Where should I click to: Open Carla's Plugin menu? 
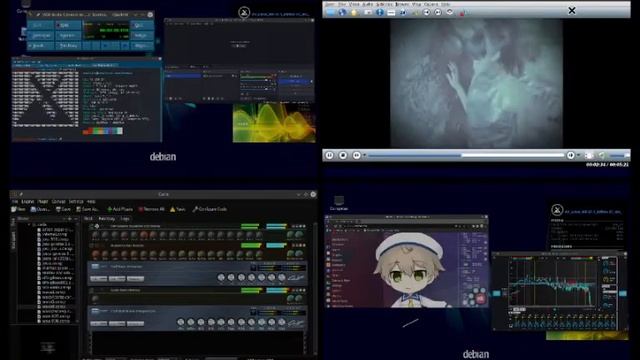coord(43,201)
